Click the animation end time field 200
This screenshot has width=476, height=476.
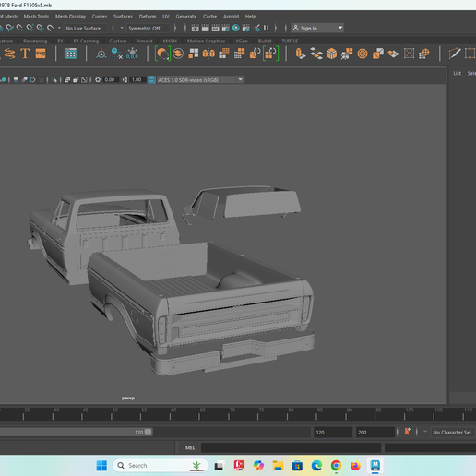pyautogui.click(x=375, y=433)
